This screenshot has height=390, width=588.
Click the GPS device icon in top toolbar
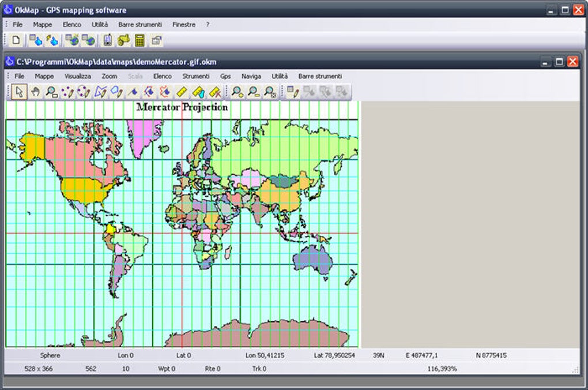[107, 40]
